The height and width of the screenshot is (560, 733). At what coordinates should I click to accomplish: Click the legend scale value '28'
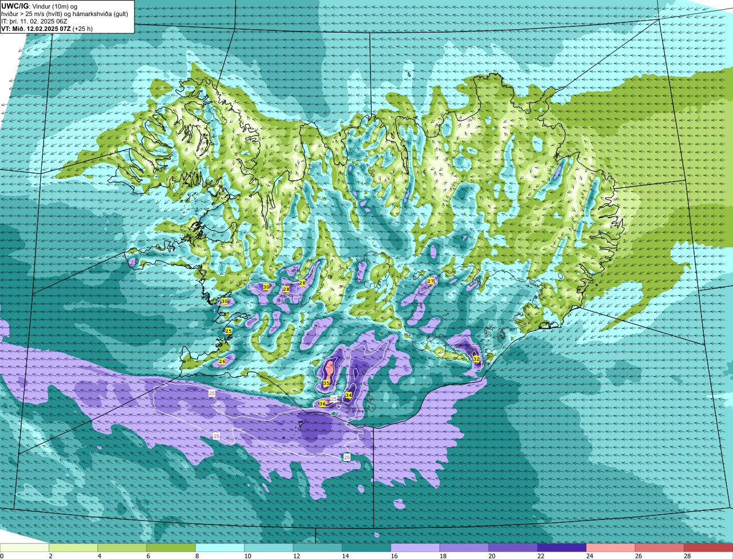(687, 555)
